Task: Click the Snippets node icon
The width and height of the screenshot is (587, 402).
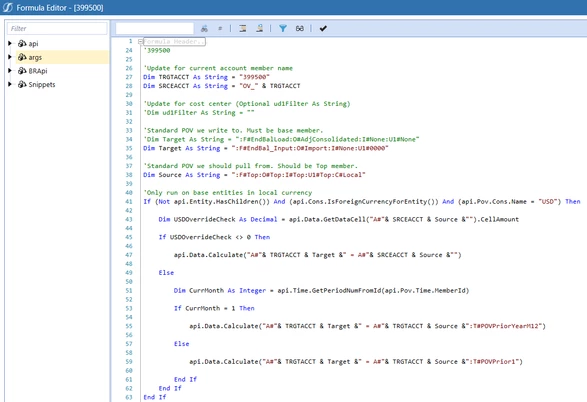Action: (22, 85)
